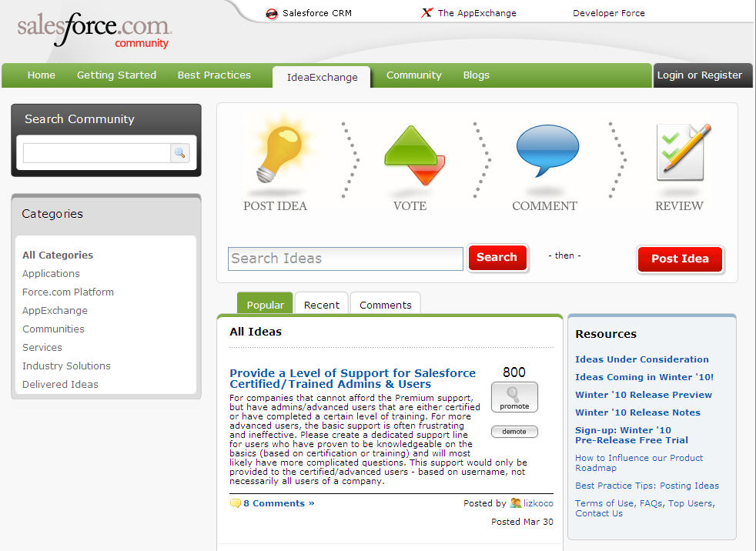The width and height of the screenshot is (756, 551).
Task: Switch to the Comments tab
Action: (386, 303)
